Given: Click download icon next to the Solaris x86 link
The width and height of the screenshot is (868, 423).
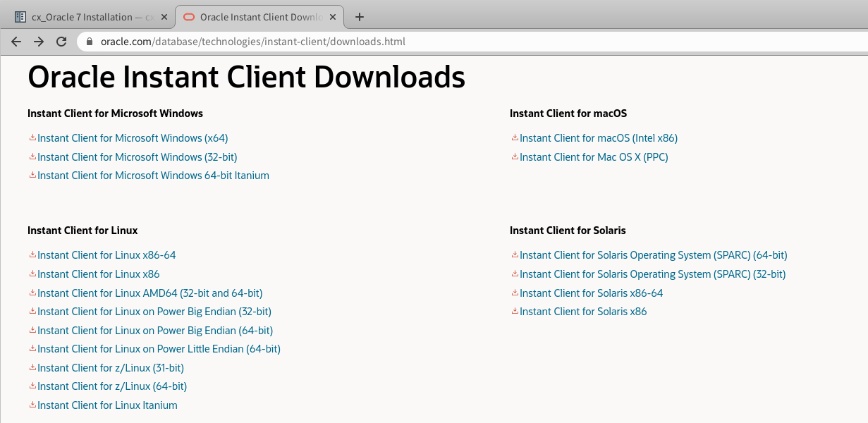Looking at the screenshot, I should pos(515,311).
